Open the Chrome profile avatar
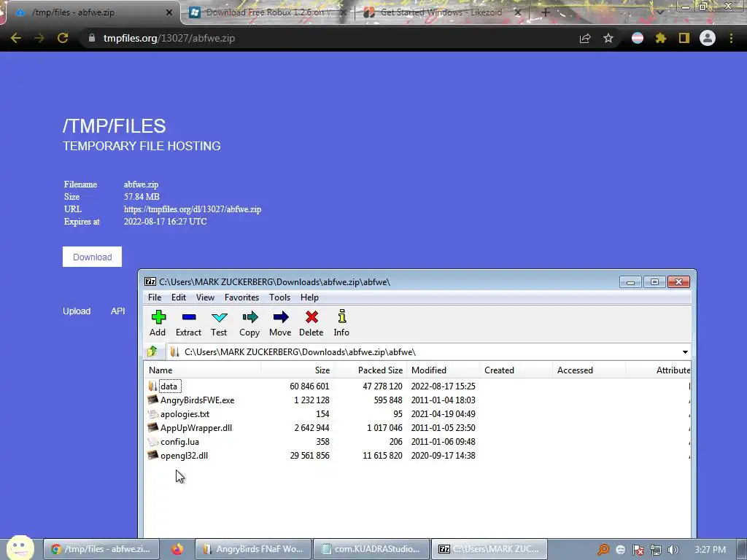Screen dimensions: 747x560 point(708,38)
